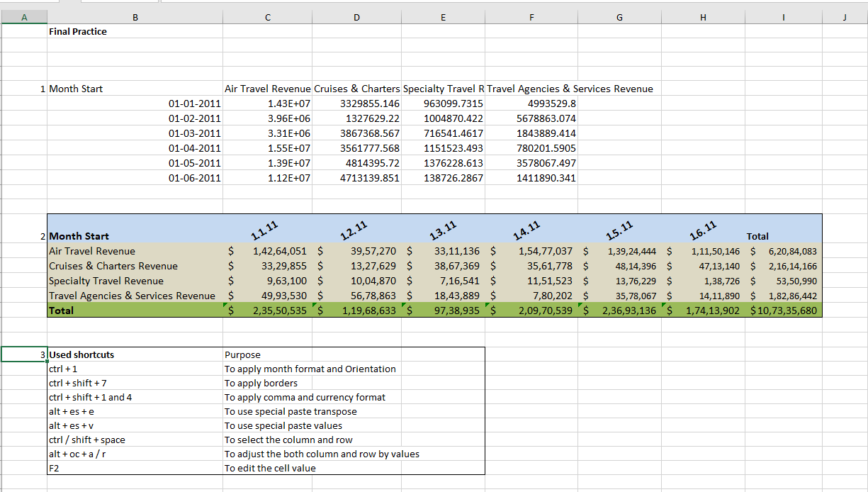This screenshot has height=492, width=868.
Task: Select column F header
Action: click(531, 18)
